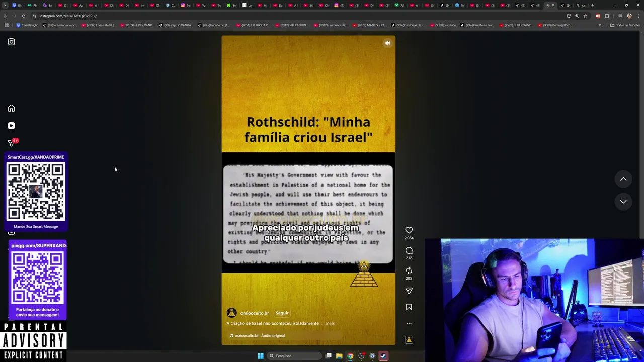Open the reel's audio thumbnail
The image size is (644, 362).
pos(409,340)
